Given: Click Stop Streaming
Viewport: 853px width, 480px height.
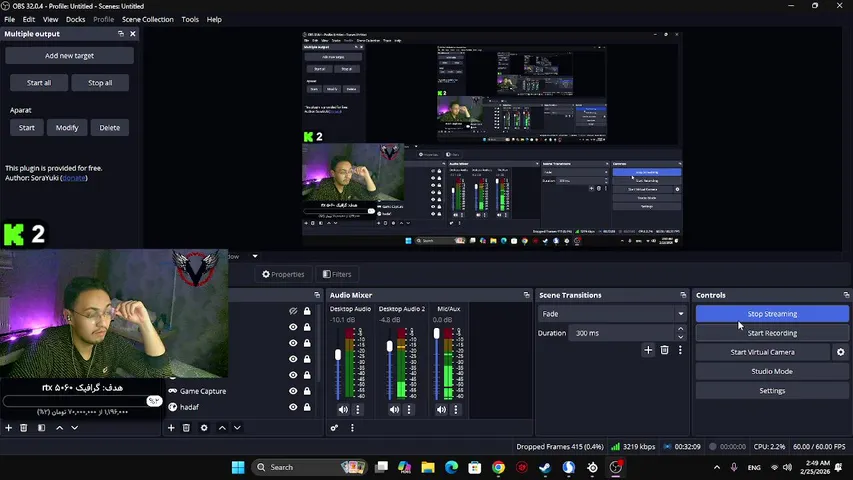Looking at the screenshot, I should pos(772,313).
